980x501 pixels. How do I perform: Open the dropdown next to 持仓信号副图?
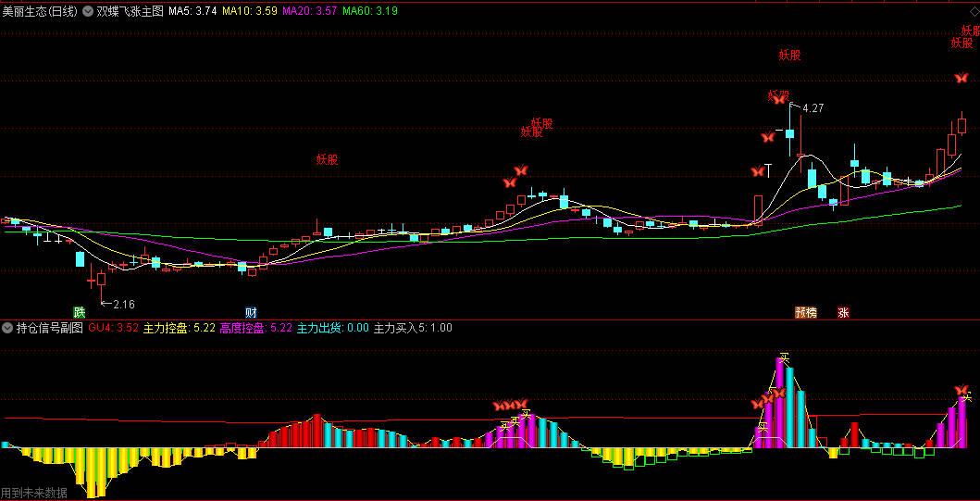7,328
